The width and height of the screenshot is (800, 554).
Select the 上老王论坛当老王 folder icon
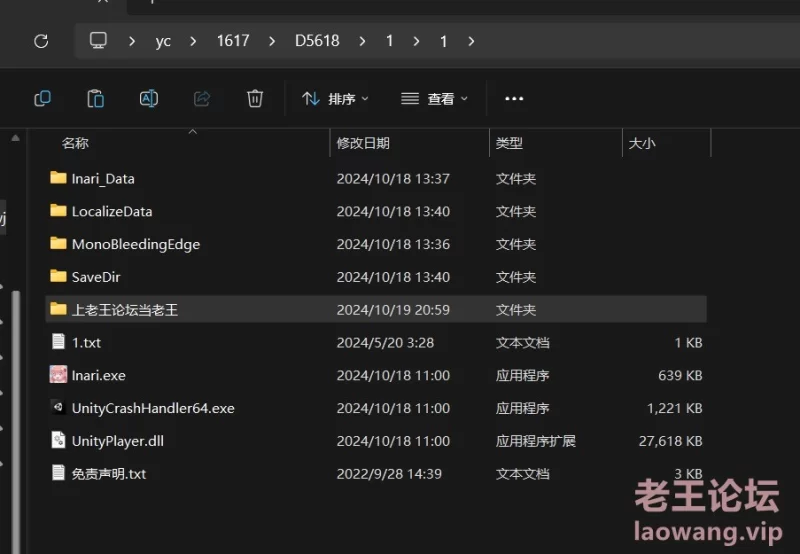click(x=58, y=309)
